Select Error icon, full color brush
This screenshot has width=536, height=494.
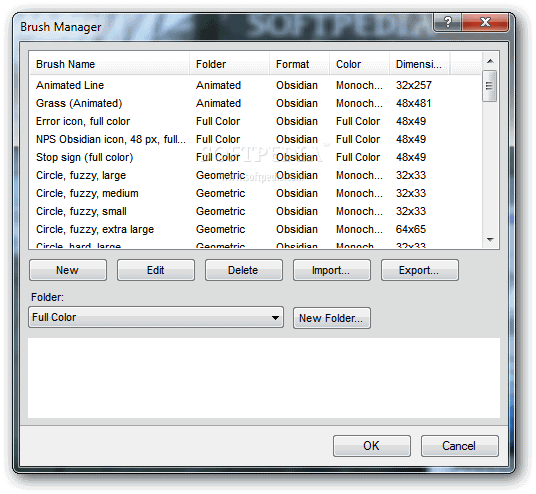pos(83,121)
